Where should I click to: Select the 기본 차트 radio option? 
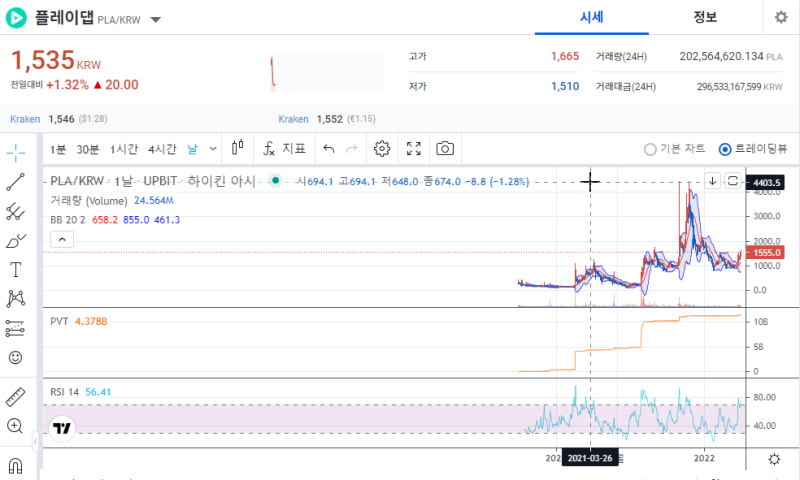click(649, 149)
